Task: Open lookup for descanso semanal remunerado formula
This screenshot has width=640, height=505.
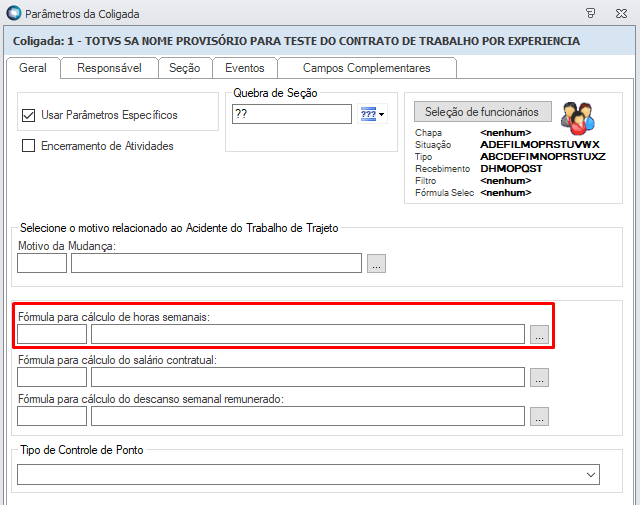Action: (x=539, y=416)
